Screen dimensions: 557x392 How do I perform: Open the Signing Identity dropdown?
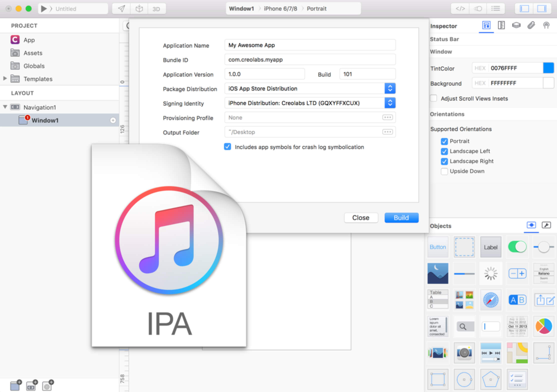click(310, 103)
